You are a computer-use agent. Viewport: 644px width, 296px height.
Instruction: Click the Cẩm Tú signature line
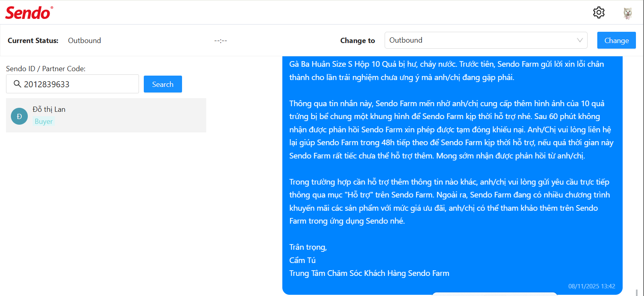302,260
